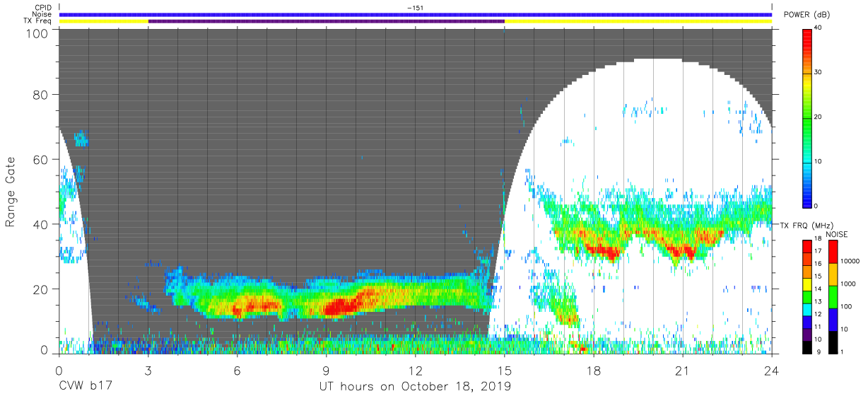Click the 80 tick on Range Gate axis
The width and height of the screenshot is (868, 401).
[40, 95]
